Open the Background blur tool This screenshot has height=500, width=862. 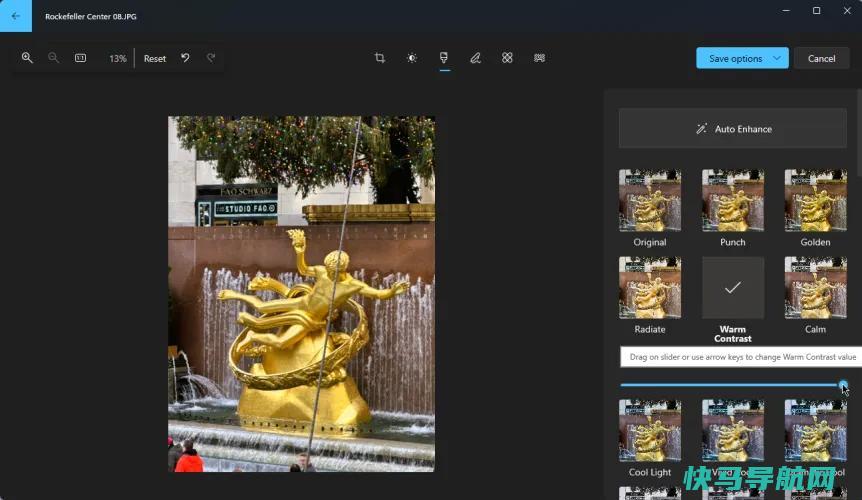tap(539, 58)
